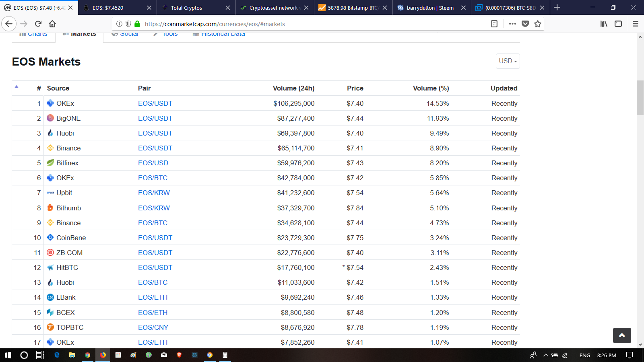Sort markets by Volume (24h) column
Viewport: 644px width, 362px height.
pos(293,88)
